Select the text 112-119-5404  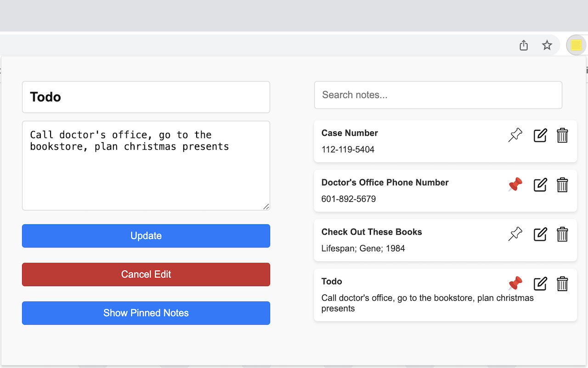click(x=348, y=149)
